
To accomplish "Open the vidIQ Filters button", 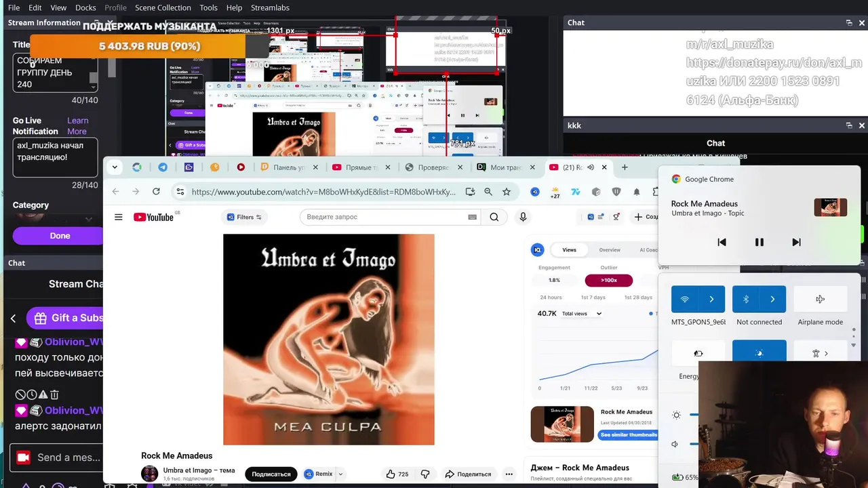I will tap(244, 217).
